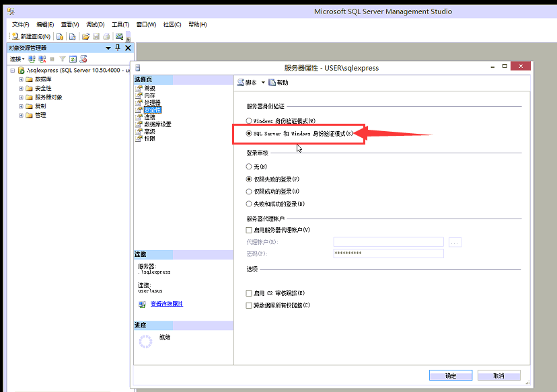Screen dimensions: 557x392
Task: Select the 无(N) login auditing option
Action: [249, 167]
